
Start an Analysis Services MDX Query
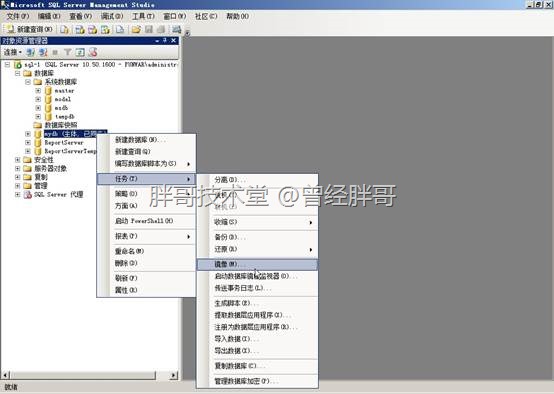80,29
